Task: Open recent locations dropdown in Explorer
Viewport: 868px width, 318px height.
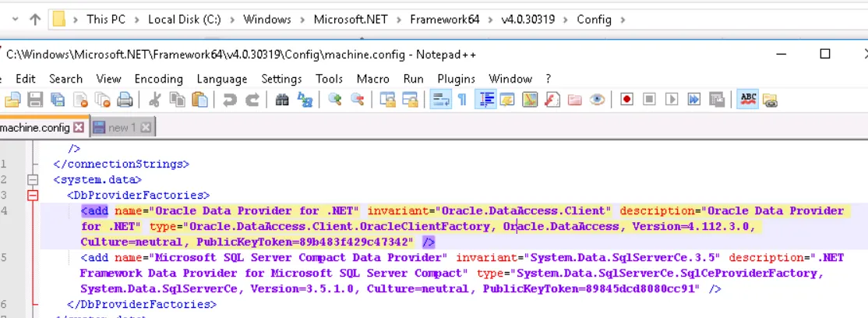Action: 15,19
